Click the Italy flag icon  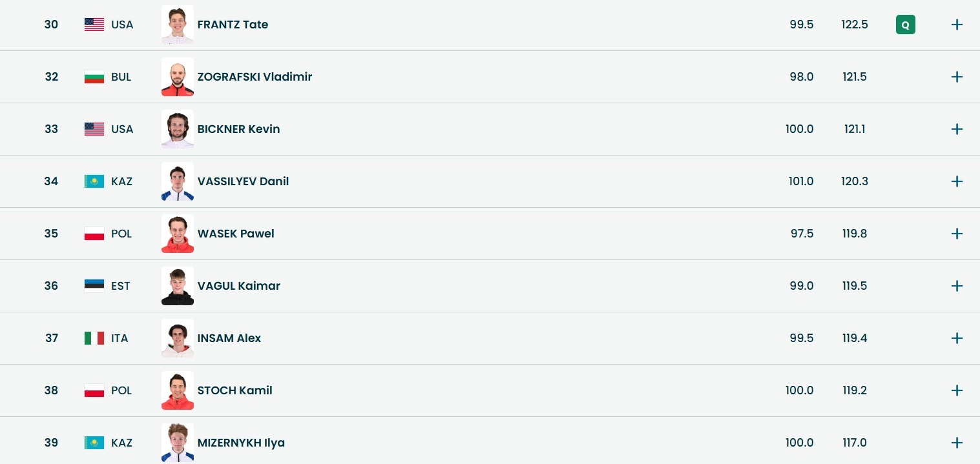pos(94,338)
